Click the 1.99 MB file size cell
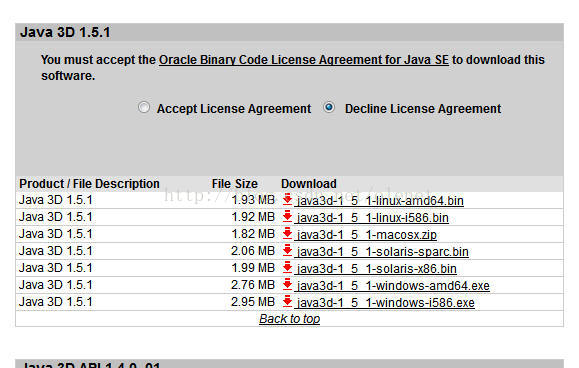 coord(253,268)
